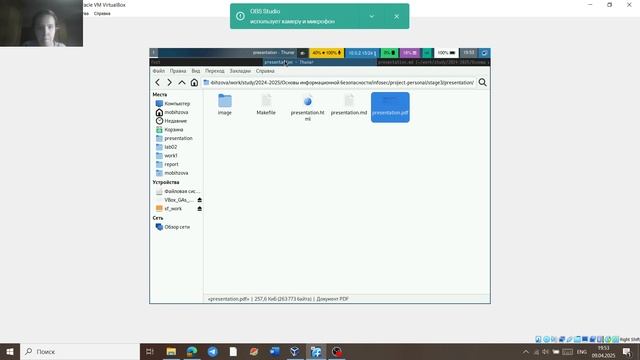The width and height of the screenshot is (640, 360).
Task: Open the Справка menu in Thunar
Action: point(265,71)
